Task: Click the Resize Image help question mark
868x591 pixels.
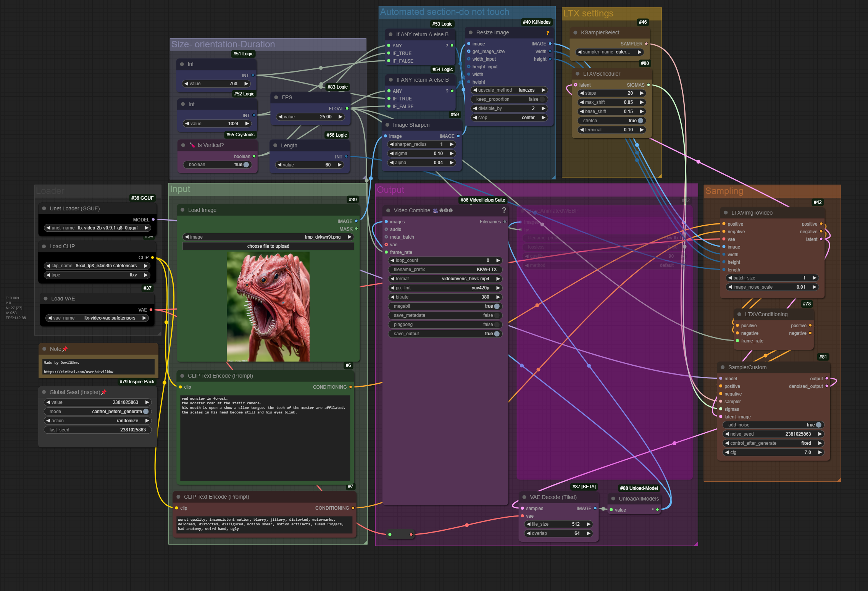Action: tap(547, 33)
